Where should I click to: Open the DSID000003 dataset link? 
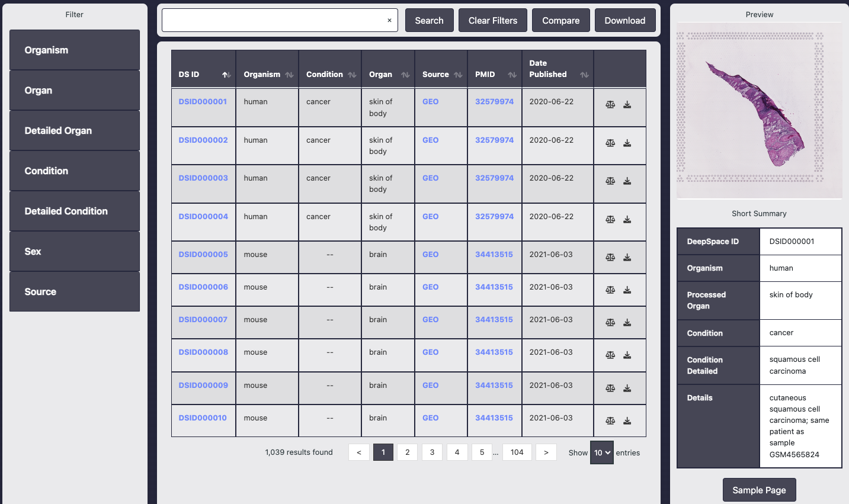pyautogui.click(x=203, y=178)
